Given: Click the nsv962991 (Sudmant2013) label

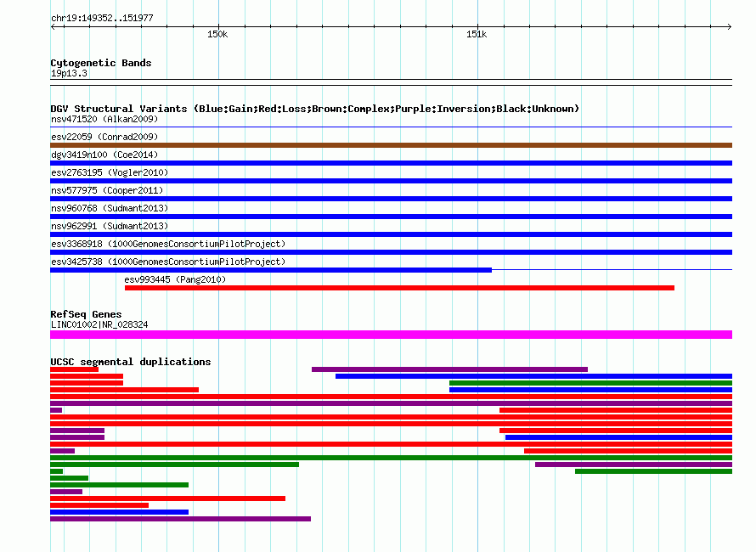Looking at the screenshot, I should coord(110,226).
